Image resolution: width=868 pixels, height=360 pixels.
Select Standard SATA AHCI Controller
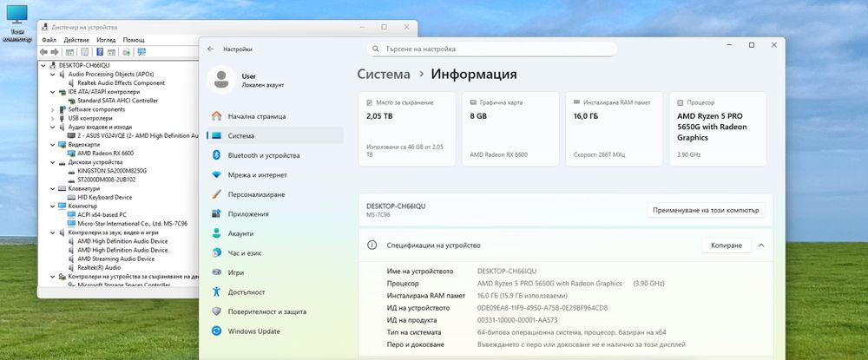(117, 101)
